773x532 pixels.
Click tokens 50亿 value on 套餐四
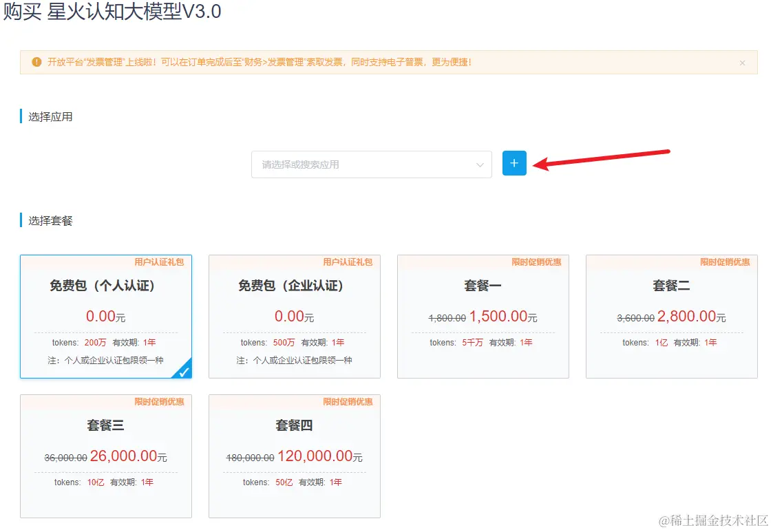[x=284, y=482]
